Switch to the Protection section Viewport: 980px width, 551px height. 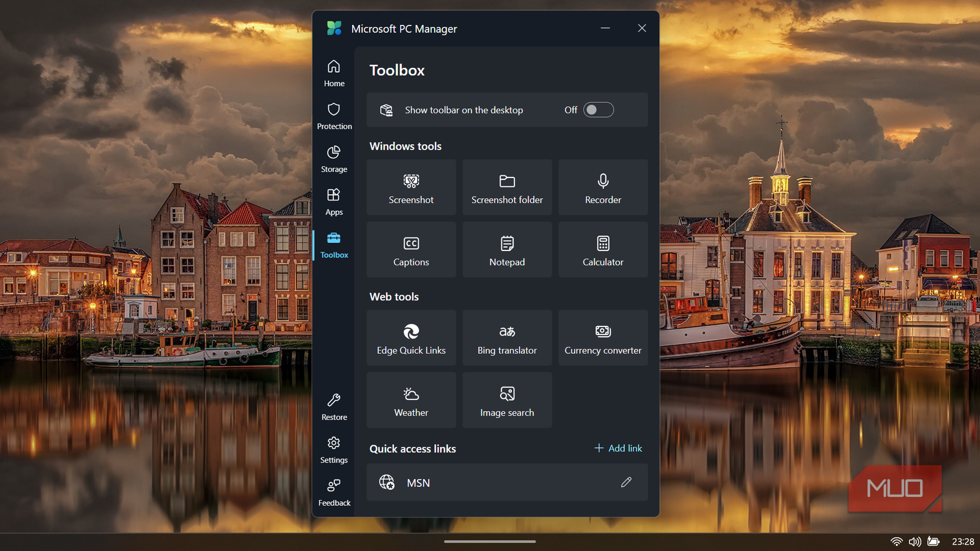tap(334, 116)
